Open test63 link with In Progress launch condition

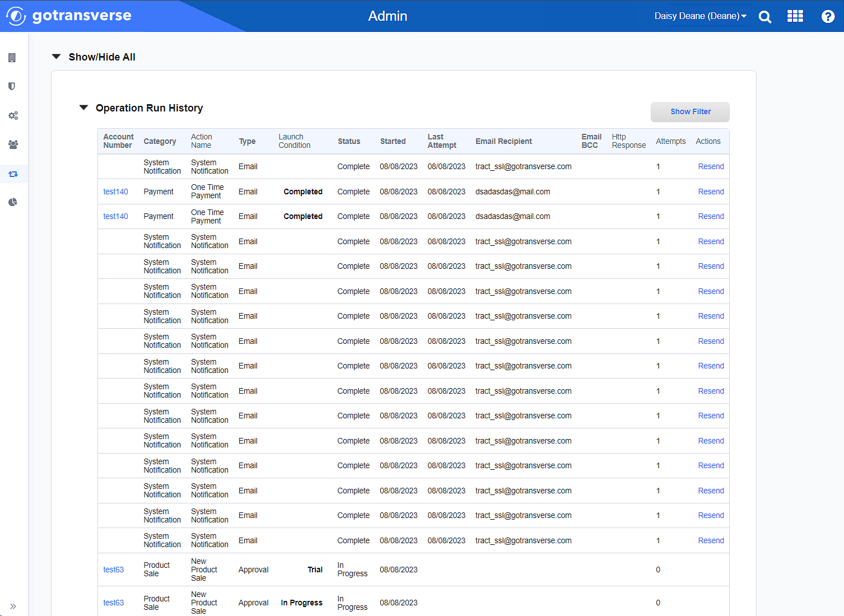pyautogui.click(x=114, y=603)
